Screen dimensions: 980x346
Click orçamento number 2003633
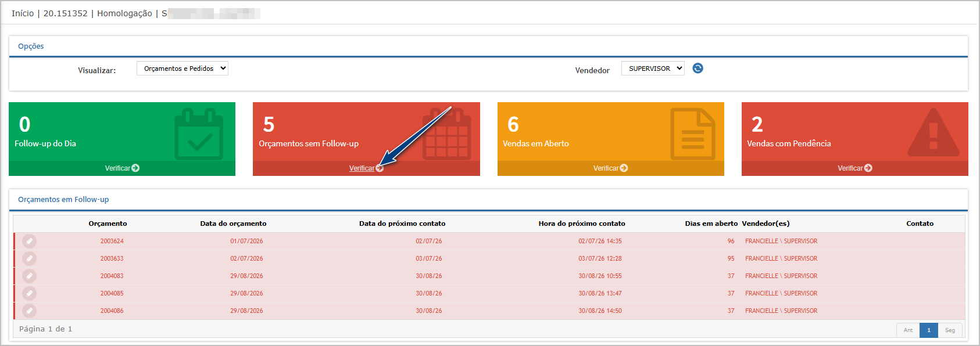point(112,258)
